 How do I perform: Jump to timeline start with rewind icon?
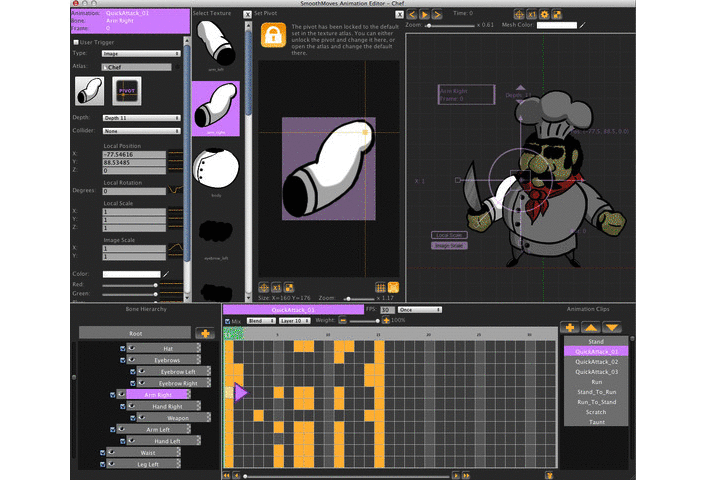(226, 475)
